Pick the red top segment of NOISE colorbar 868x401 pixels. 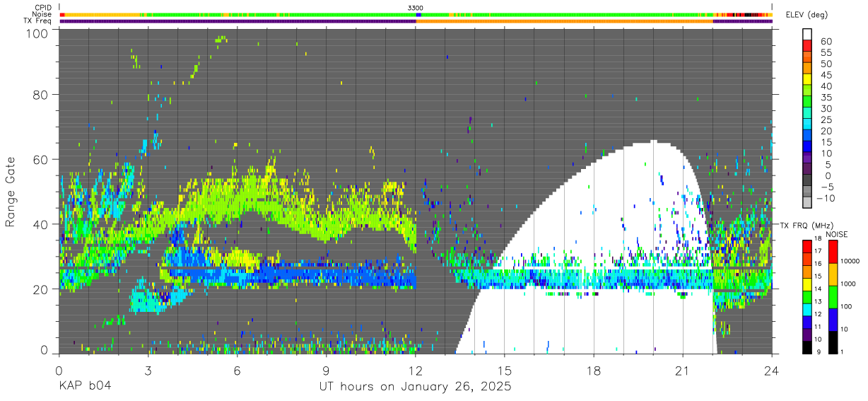832,252
